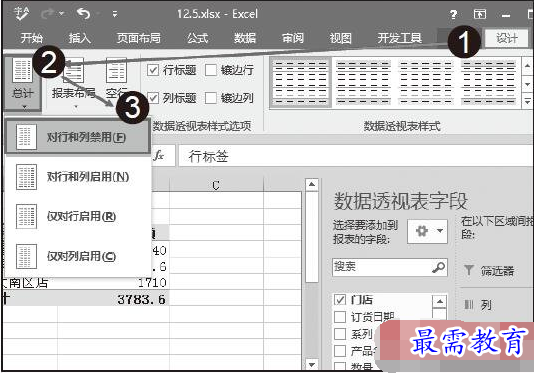The image size is (534, 373).
Task: Click the cell showing 1710
Action: (113, 282)
